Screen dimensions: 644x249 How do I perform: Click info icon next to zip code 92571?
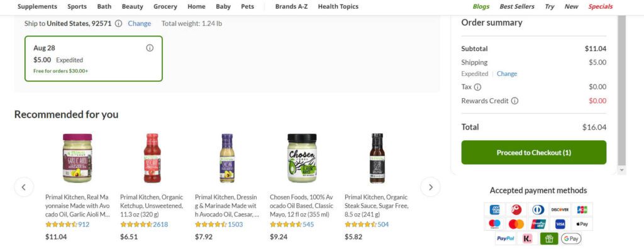[x=118, y=23]
